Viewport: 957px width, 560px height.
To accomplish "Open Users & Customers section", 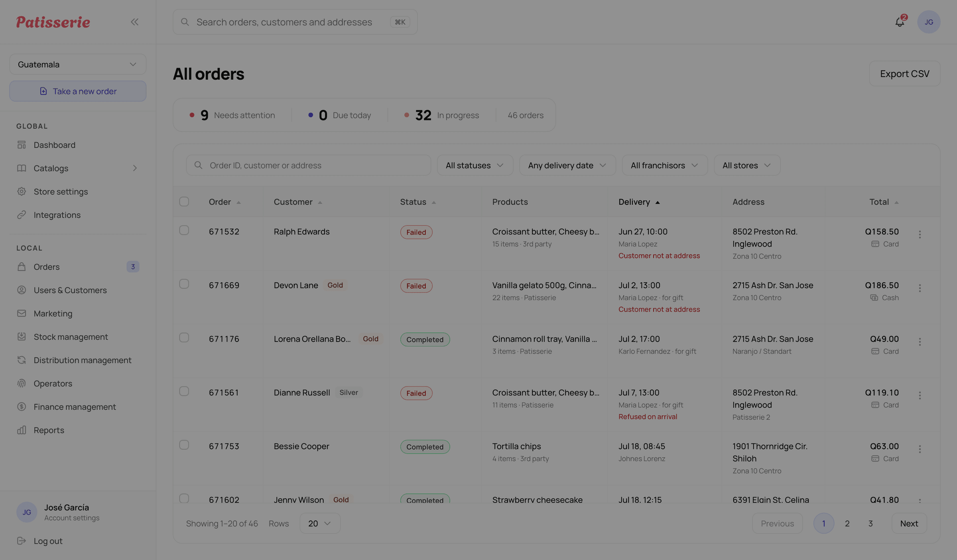I will 78,290.
